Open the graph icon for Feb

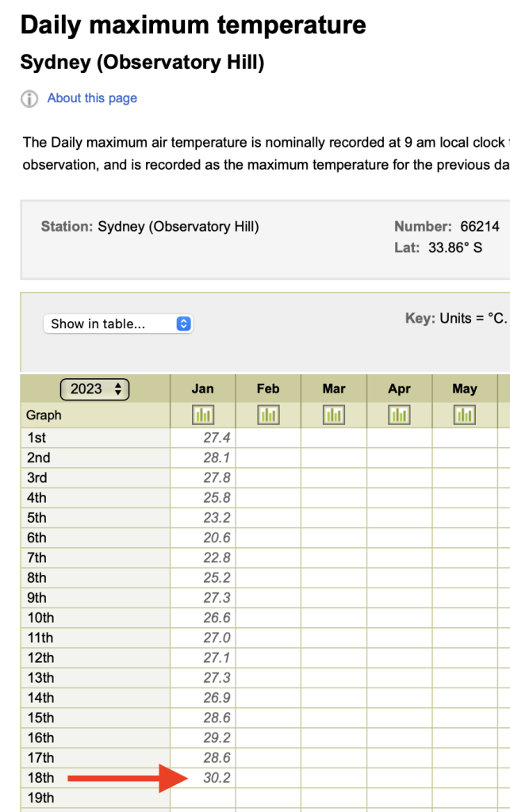(x=268, y=415)
